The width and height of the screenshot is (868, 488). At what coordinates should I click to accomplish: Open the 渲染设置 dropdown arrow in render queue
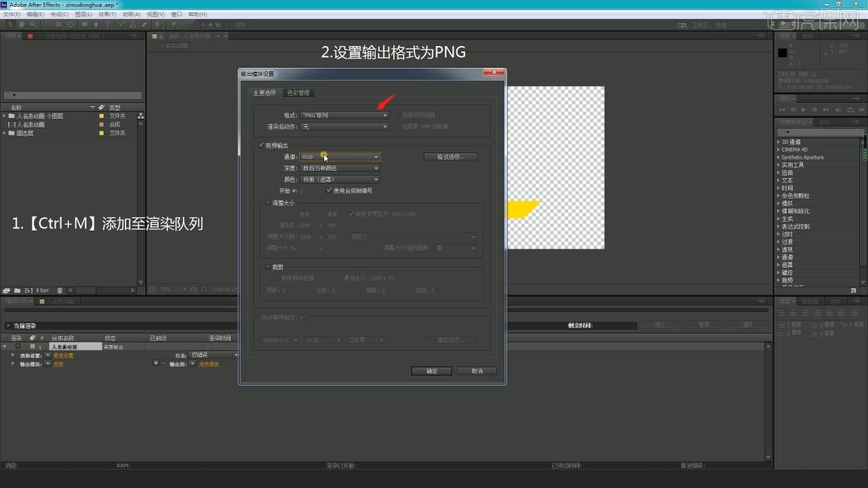pos(47,355)
